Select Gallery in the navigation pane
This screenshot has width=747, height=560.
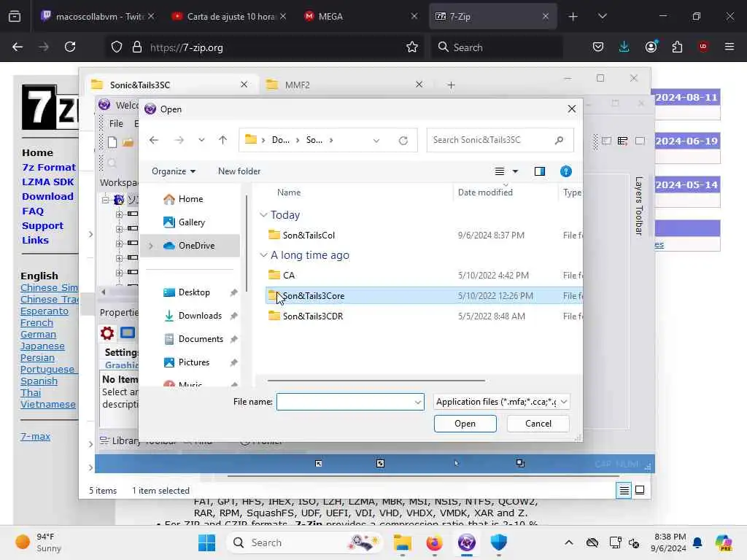pyautogui.click(x=191, y=222)
